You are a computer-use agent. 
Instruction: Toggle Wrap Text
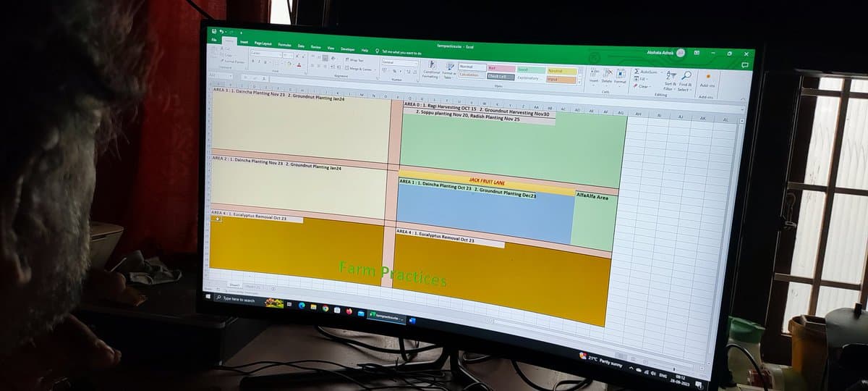[355, 60]
